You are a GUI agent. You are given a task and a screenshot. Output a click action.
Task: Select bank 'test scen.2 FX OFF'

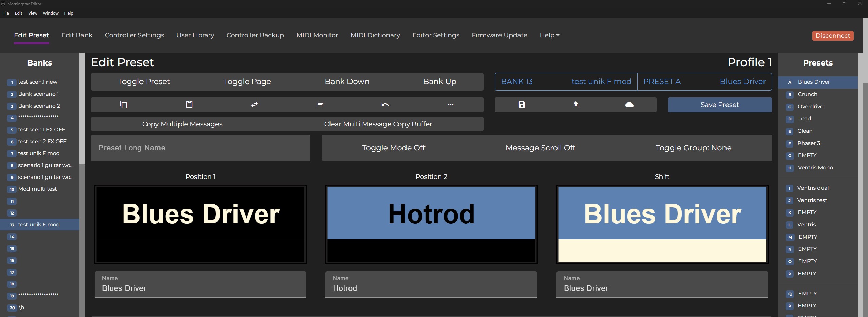(x=40, y=142)
